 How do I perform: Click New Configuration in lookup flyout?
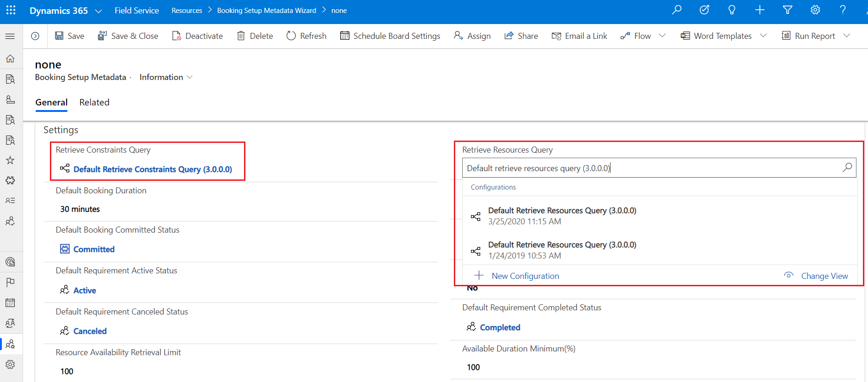pyautogui.click(x=517, y=276)
